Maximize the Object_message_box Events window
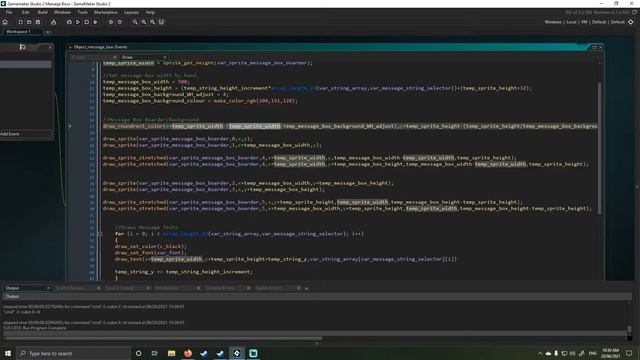This screenshot has height=360, width=640. pos(594,47)
